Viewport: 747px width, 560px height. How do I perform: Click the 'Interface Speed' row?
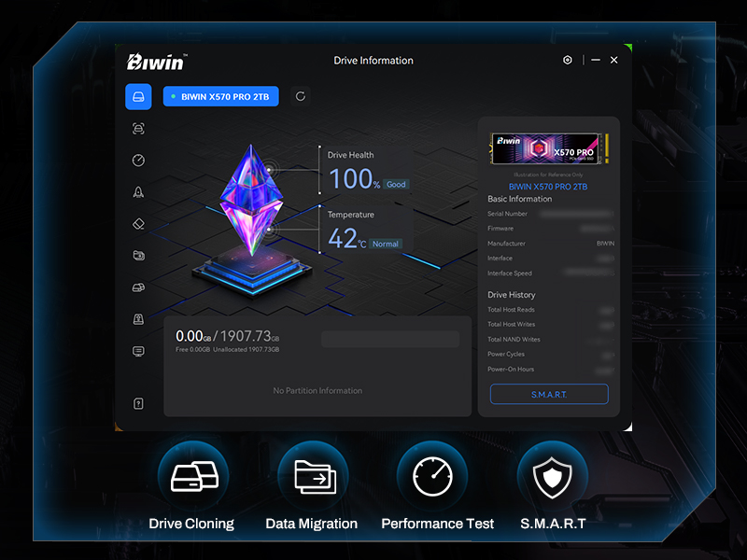click(551, 273)
